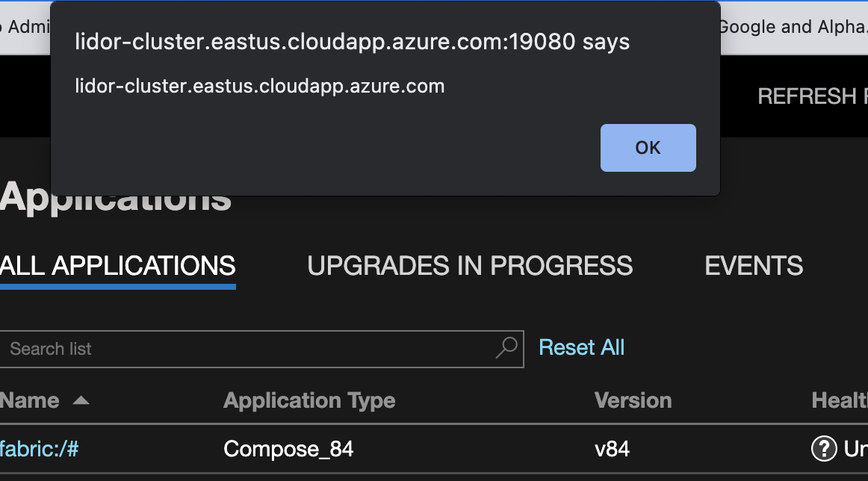Switch to the ALL APPLICATIONS tab
The width and height of the screenshot is (868, 481).
click(x=118, y=266)
